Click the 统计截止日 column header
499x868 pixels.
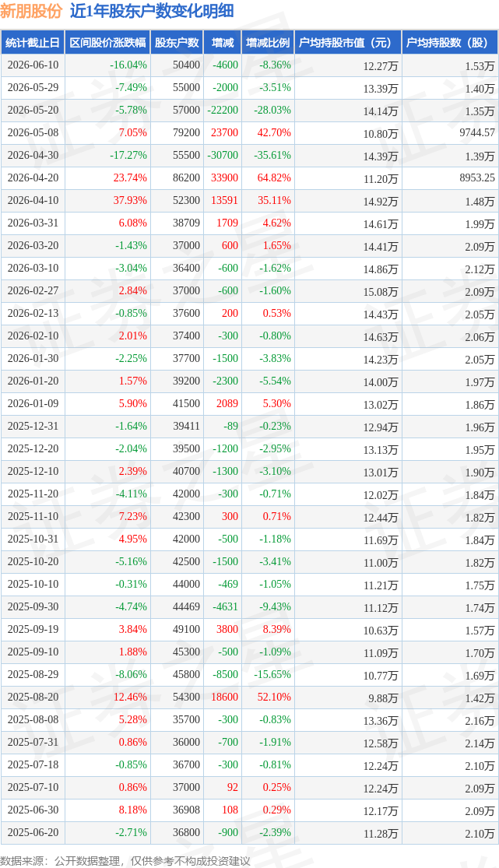click(x=33, y=43)
